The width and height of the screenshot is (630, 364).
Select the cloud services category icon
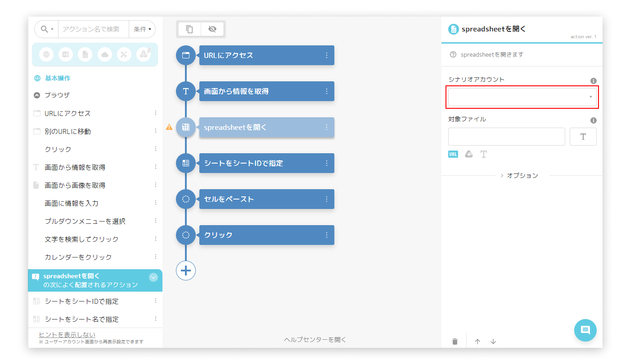tap(105, 54)
